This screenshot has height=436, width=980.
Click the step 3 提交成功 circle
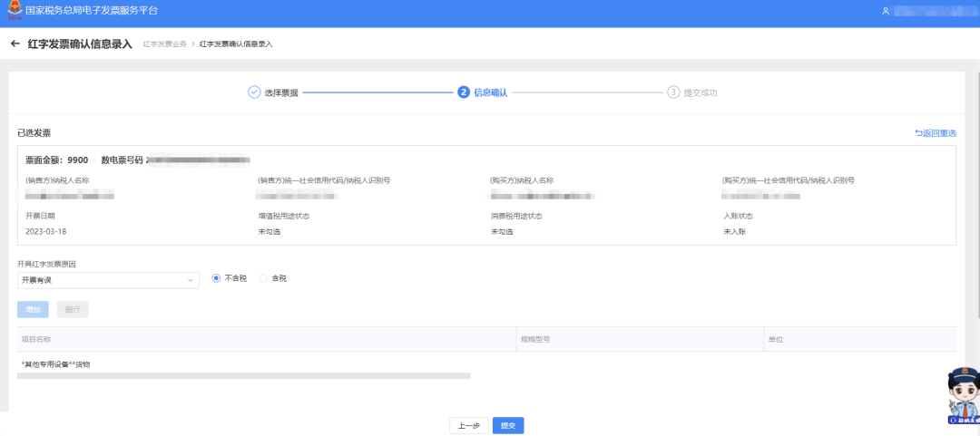(x=673, y=92)
